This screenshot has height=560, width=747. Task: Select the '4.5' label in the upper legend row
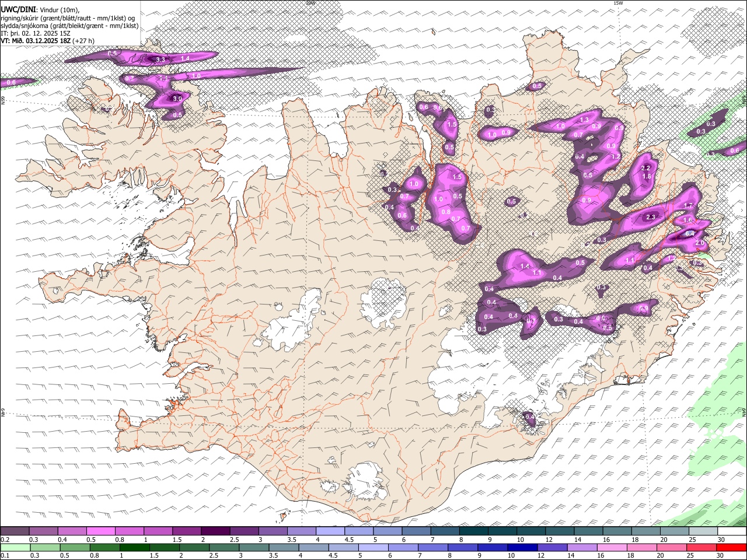click(349, 540)
